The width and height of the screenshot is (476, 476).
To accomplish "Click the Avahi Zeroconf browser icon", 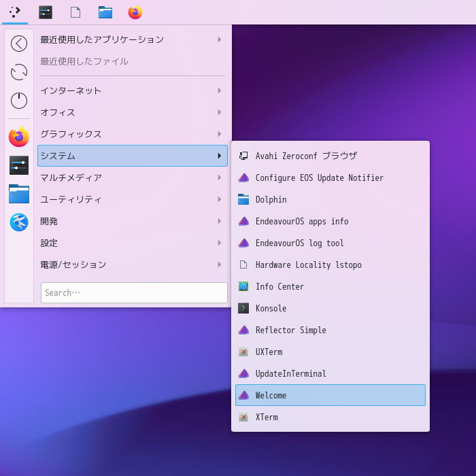I will [x=243, y=156].
